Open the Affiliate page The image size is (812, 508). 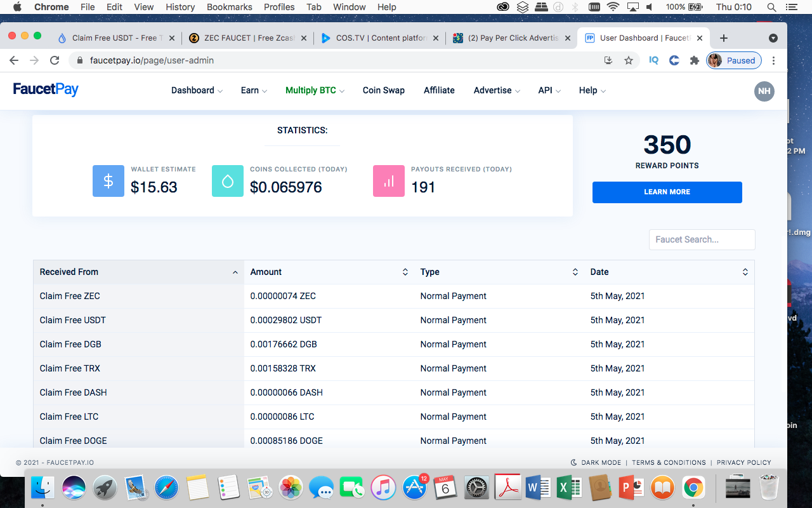pyautogui.click(x=439, y=90)
